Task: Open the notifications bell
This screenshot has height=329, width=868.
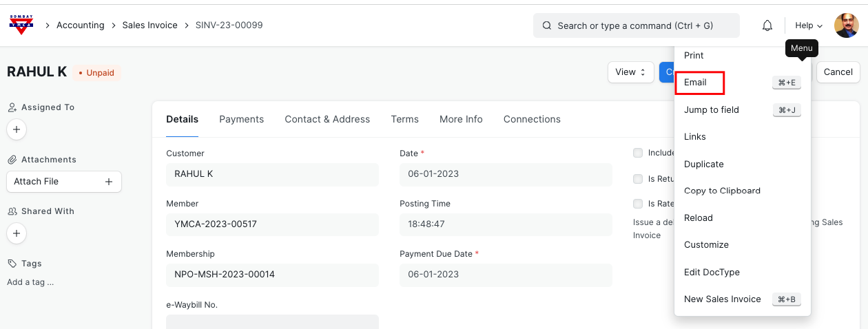Action: pos(767,25)
